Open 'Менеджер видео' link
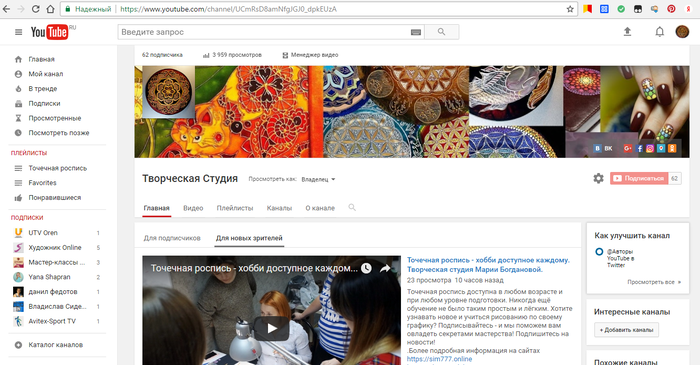The width and height of the screenshot is (700, 365). point(310,55)
